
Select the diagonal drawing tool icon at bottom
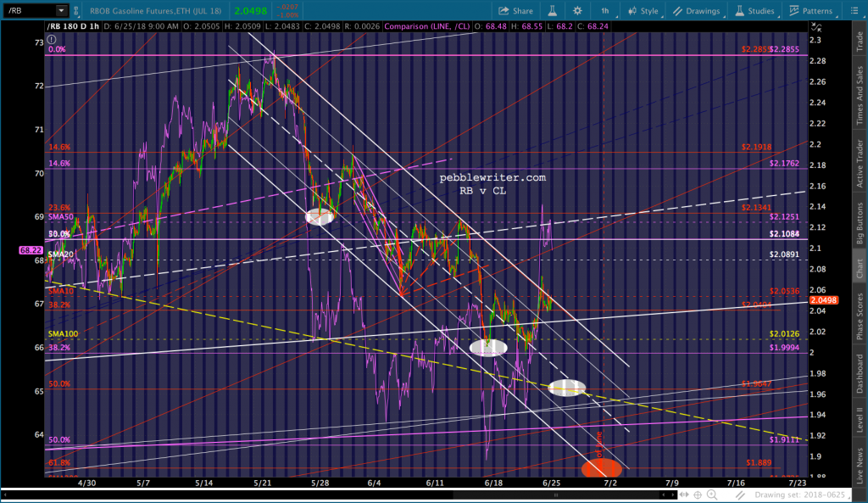pyautogui.click(x=741, y=495)
